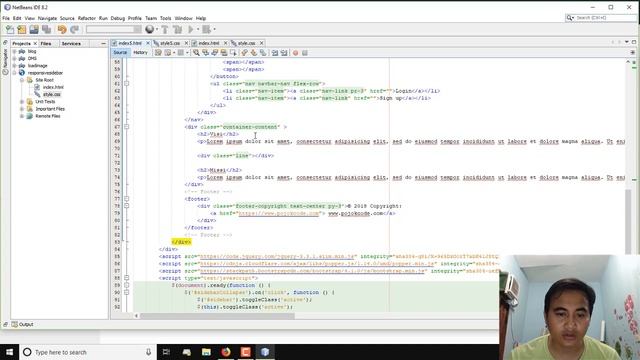This screenshot has width=640, height=360.
Task: Click the Search (Ctrl+I) field
Action: pyautogui.click(x=601, y=18)
